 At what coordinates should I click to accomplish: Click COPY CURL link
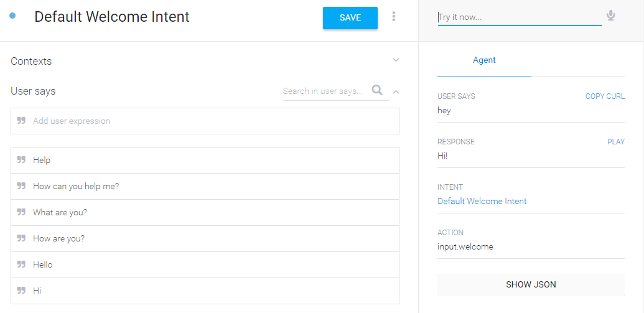[x=605, y=96]
